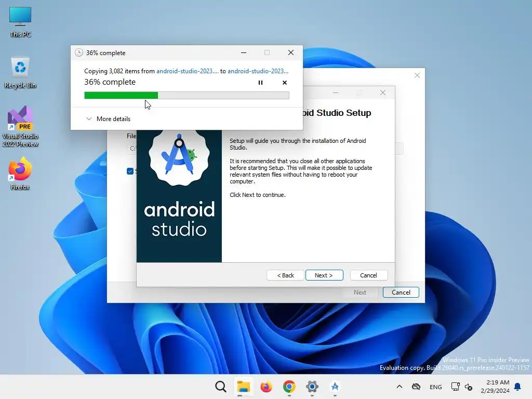
Task: Click the muted volume tray icon
Action: pyautogui.click(x=469, y=387)
